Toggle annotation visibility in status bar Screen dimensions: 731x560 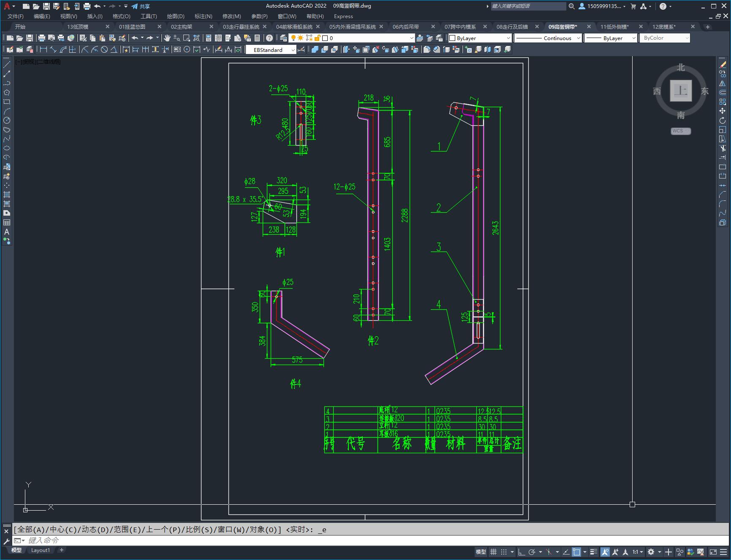point(605,552)
